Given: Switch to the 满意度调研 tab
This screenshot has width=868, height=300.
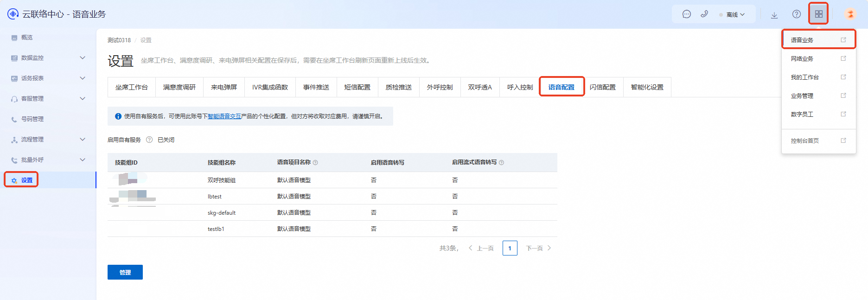Looking at the screenshot, I should 179,87.
